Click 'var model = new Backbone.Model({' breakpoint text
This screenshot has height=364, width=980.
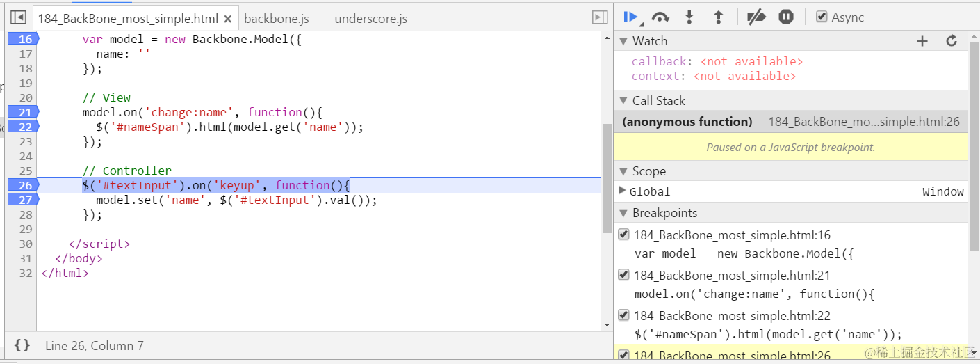pos(744,253)
